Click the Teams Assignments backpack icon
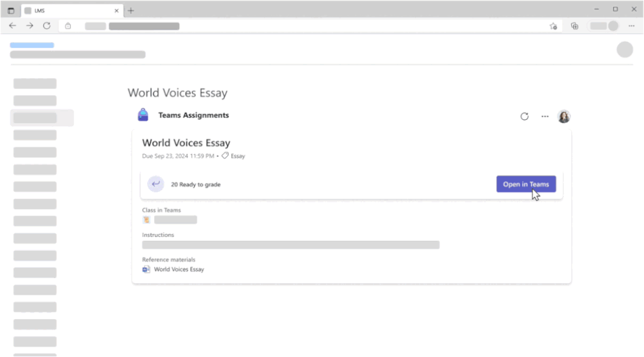Viewport: 644px width, 357px height. (x=143, y=115)
